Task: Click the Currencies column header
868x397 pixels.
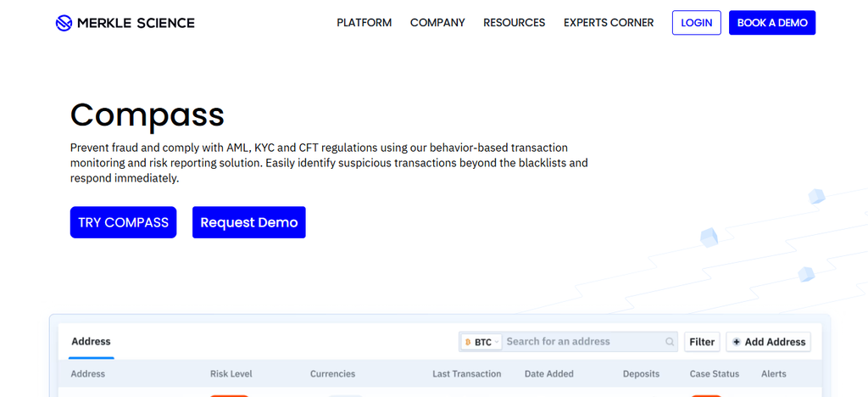Action: coord(332,374)
